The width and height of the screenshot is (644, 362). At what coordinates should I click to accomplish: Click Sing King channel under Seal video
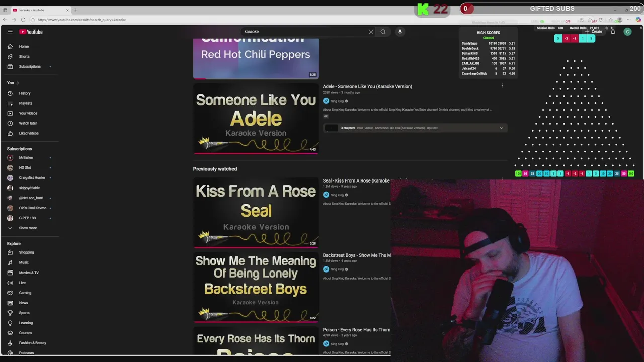(337, 195)
